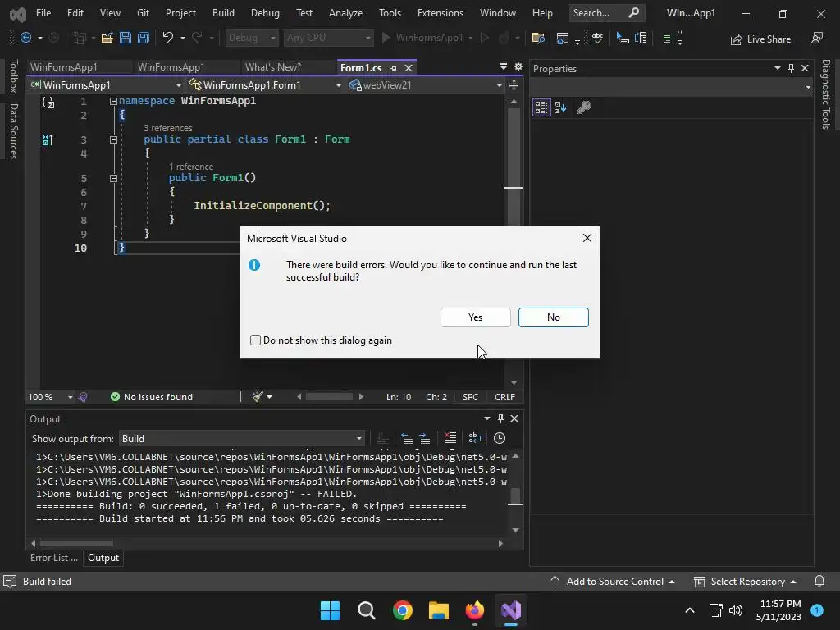Click the Alphabetical sort icon in Properties

[x=560, y=107]
